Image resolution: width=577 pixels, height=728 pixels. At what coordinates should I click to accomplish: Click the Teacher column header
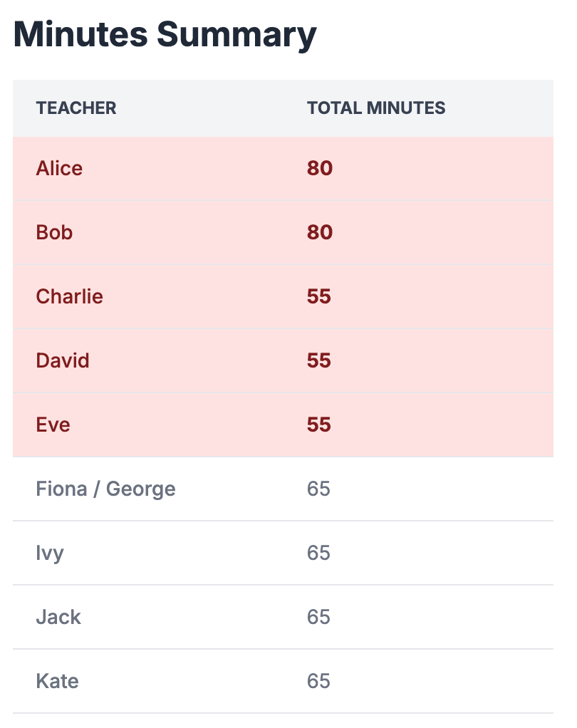tap(76, 108)
